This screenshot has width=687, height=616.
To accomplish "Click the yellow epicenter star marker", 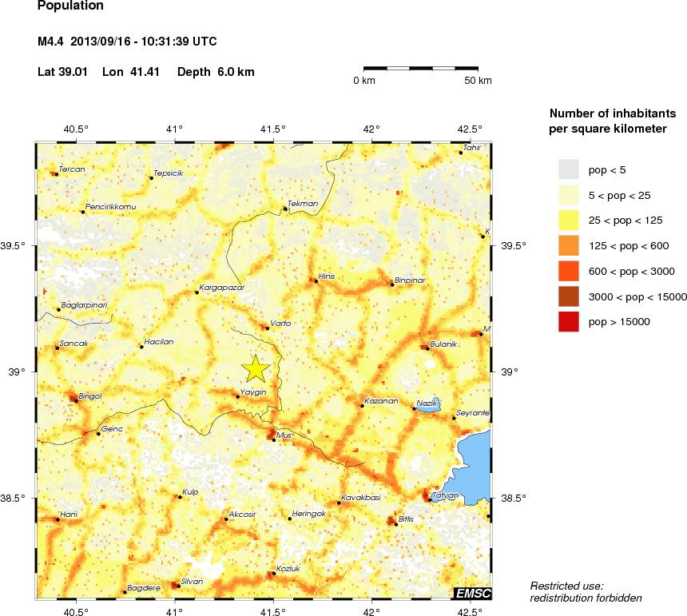I will pos(256,368).
